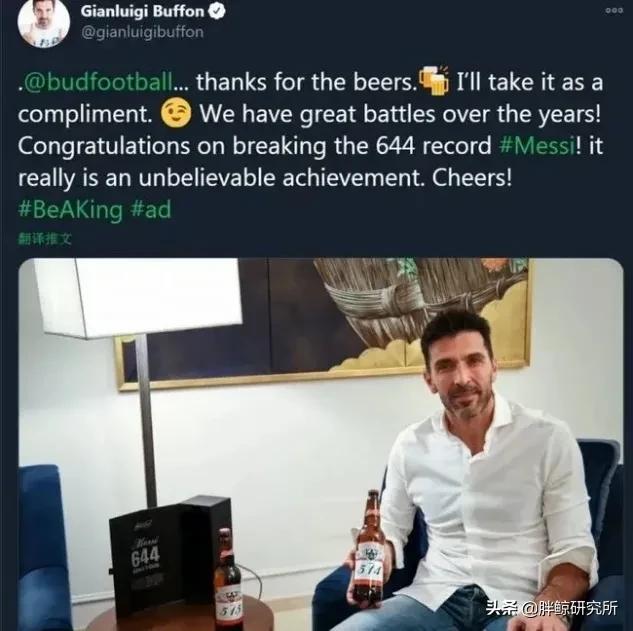Viewport: 633px width, 631px height.
Task: Click the Toutiao watermark at bottom right
Action: (552, 608)
